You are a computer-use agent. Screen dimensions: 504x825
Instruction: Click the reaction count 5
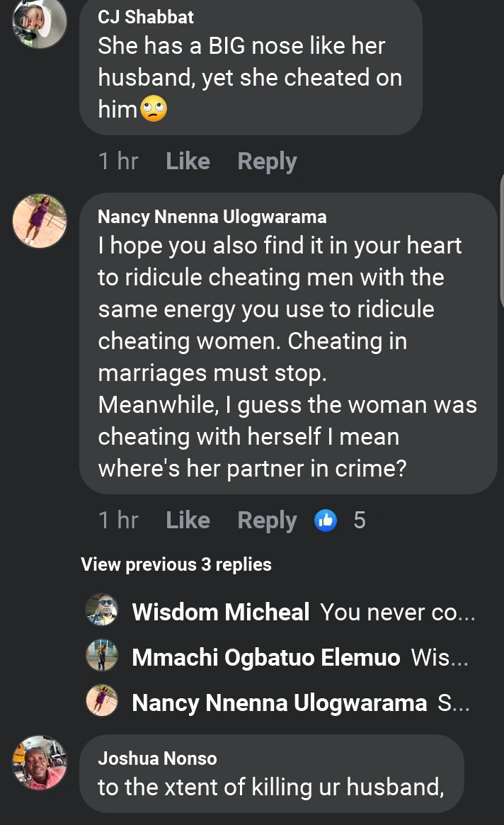point(360,520)
